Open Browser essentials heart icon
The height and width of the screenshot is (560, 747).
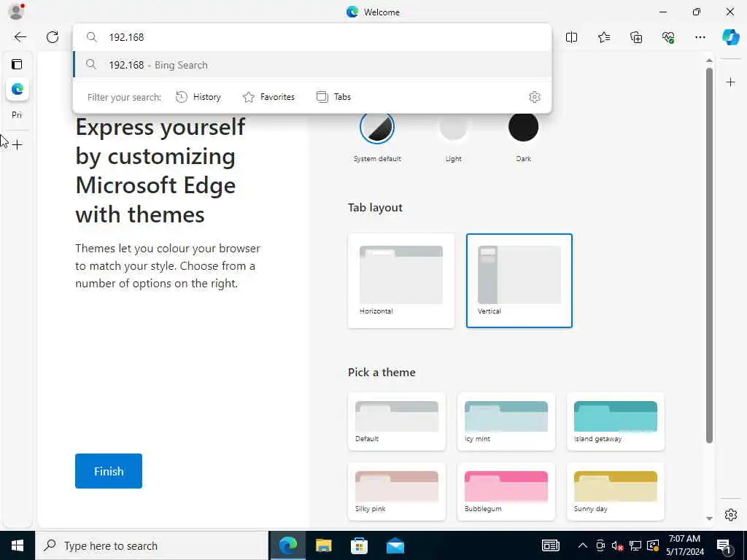[x=668, y=37]
